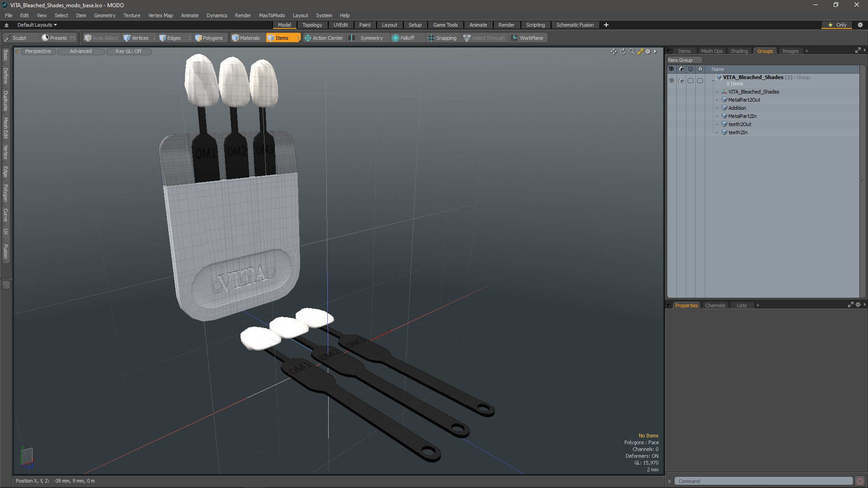This screenshot has width=868, height=488.
Task: Add a new layout tab
Action: [606, 25]
